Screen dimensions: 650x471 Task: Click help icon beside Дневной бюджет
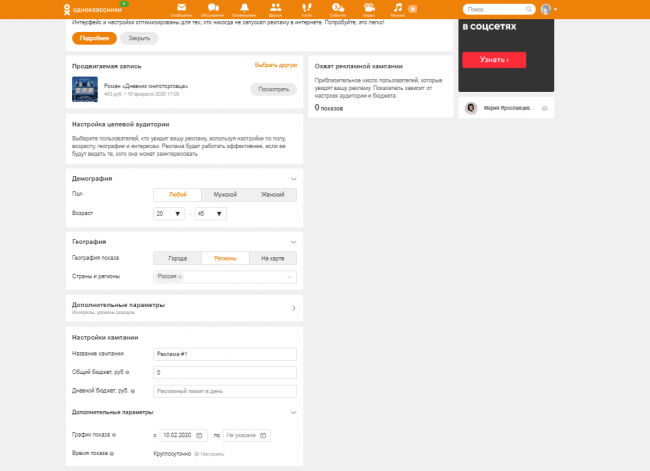tap(133, 391)
